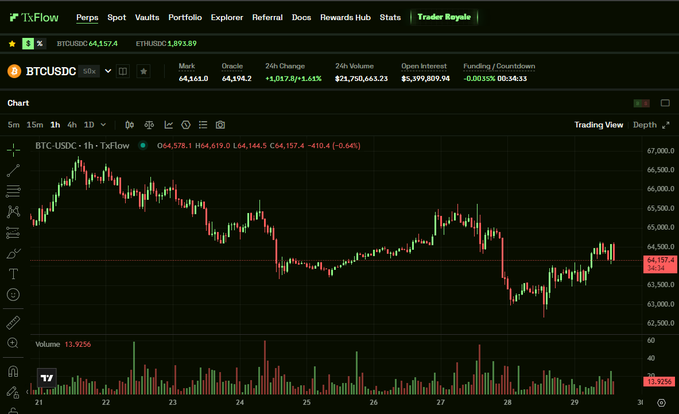The height and width of the screenshot is (414, 679).
Task: Open the Explorer page
Action: (227, 17)
